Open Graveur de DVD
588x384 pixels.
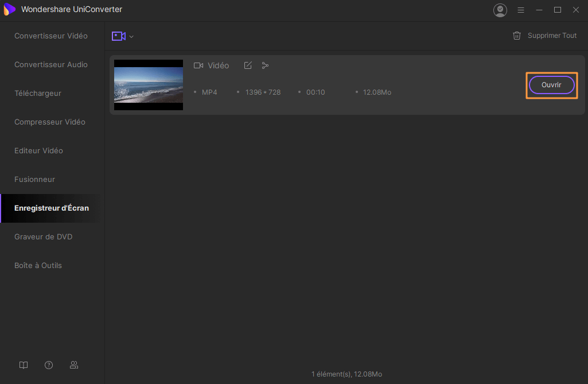pos(44,237)
